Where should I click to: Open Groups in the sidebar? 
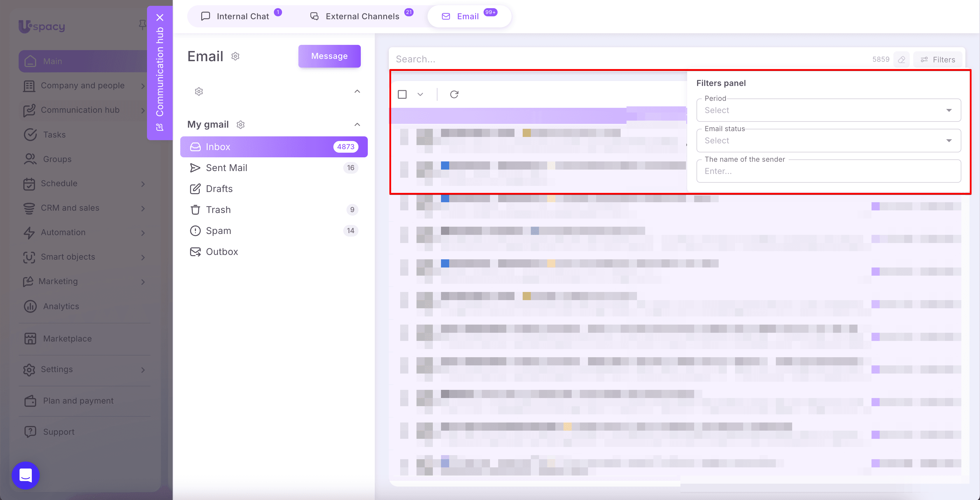[x=57, y=159]
